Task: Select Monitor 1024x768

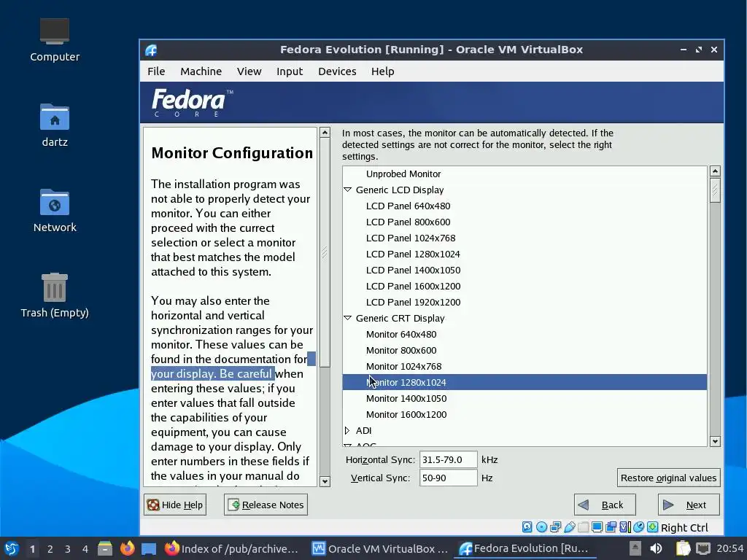Action: pyautogui.click(x=525, y=366)
